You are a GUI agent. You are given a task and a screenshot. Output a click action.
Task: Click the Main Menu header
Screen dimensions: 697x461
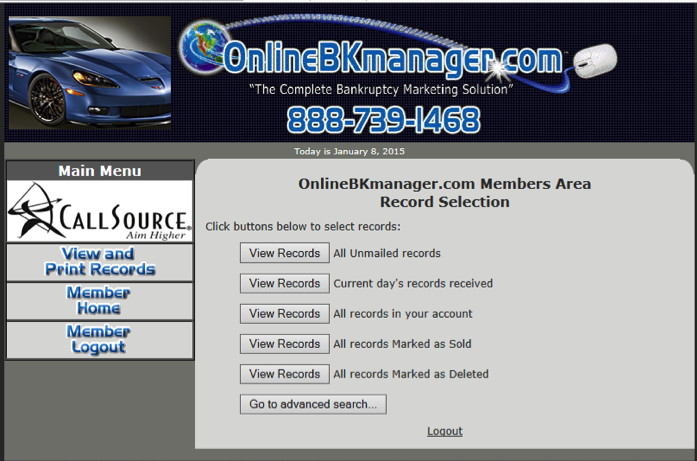(x=100, y=171)
